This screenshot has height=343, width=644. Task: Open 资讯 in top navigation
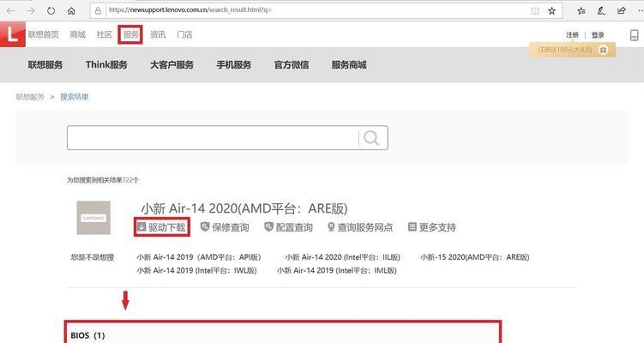[158, 34]
